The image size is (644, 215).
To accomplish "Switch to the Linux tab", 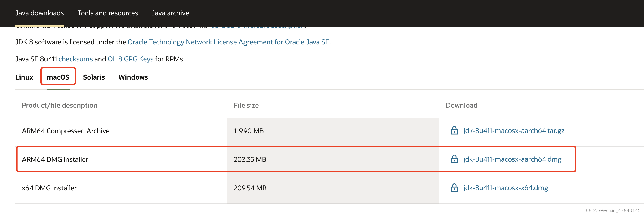I will (x=24, y=77).
